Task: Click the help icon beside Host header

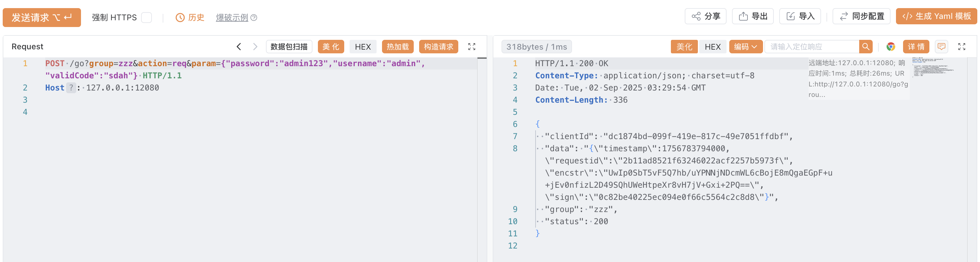Action: [71, 88]
